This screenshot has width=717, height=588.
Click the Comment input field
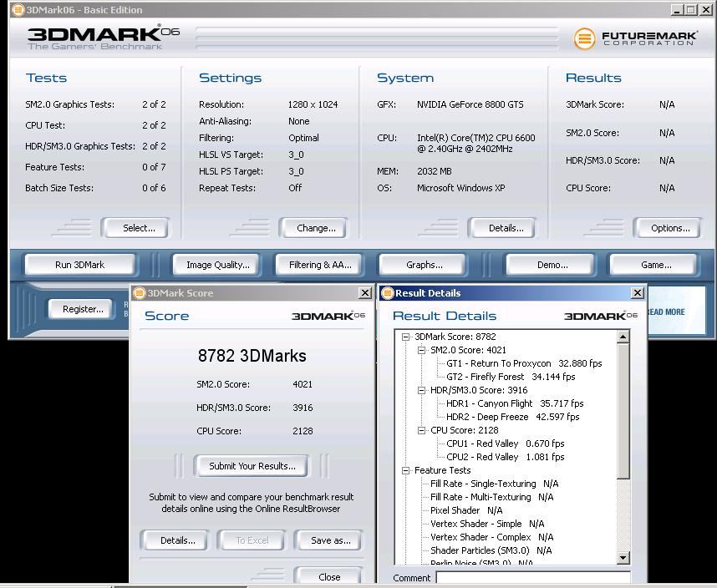(533, 577)
